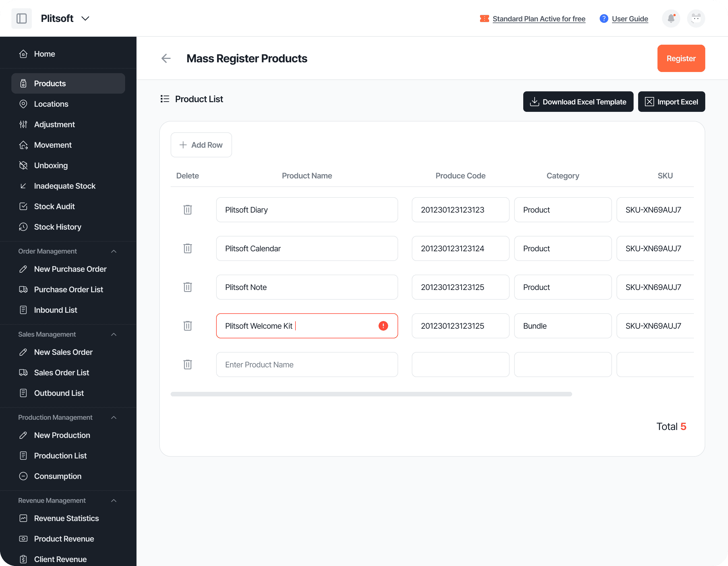Viewport: 728px width, 566px height.
Task: Delete the empty last row
Action: tap(188, 365)
